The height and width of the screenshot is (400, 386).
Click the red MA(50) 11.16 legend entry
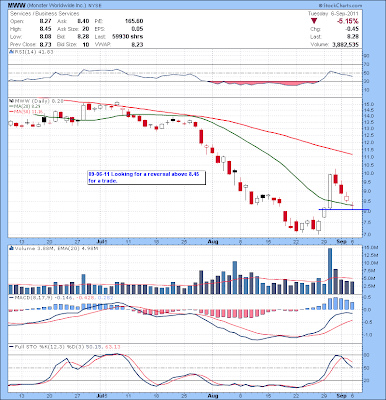[26, 111]
